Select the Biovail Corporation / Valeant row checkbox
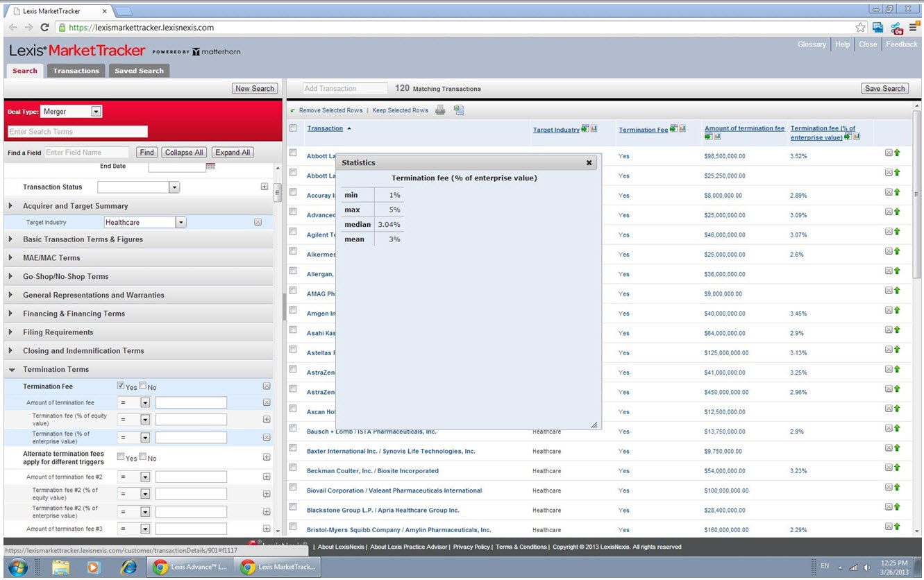The width and height of the screenshot is (924, 580). 293,487
